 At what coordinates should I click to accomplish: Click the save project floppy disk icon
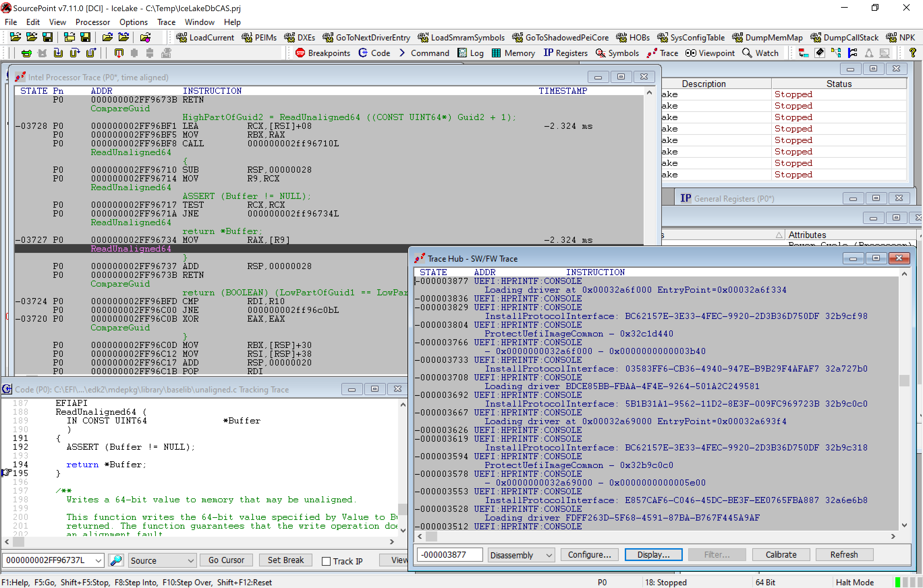click(x=48, y=37)
